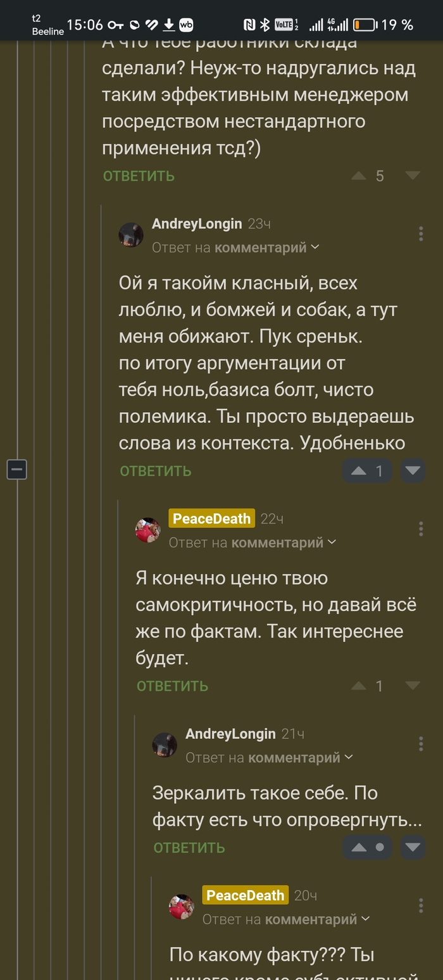Open options menu for PeaceDeath's 20h comment
Viewport: 443px width, 980px height.
tap(421, 906)
